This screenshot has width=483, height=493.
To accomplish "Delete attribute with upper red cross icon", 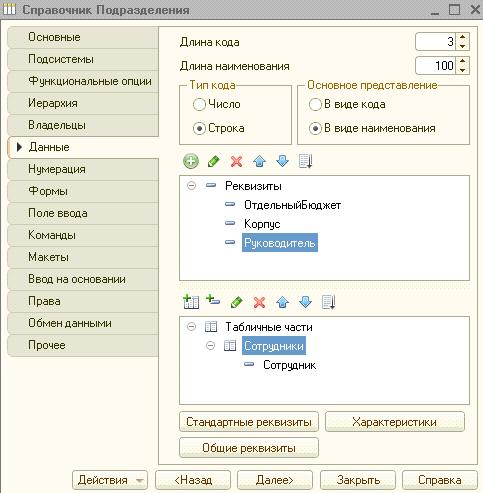I will [236, 162].
